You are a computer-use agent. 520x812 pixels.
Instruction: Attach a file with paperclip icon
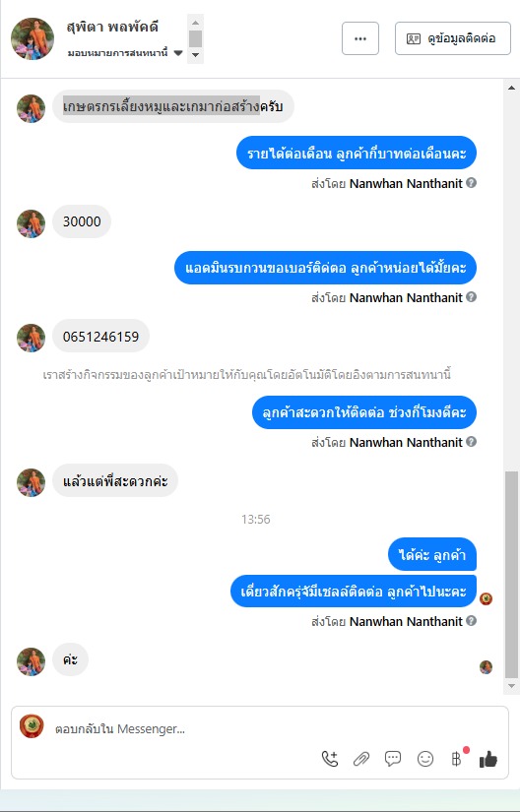click(361, 759)
